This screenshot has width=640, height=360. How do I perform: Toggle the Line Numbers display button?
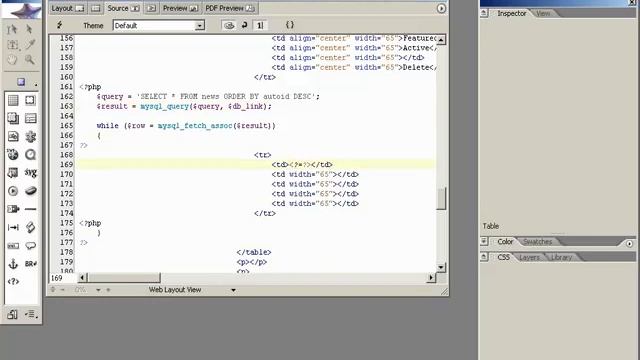[260, 25]
